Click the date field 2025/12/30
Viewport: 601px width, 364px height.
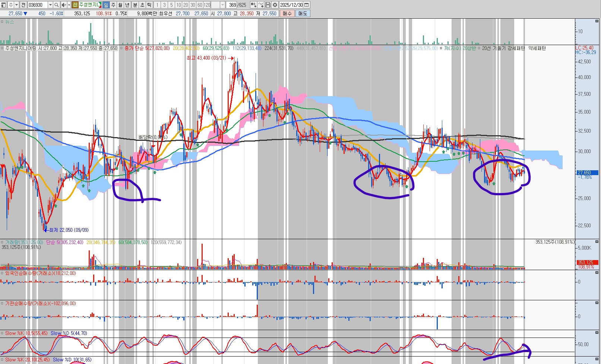click(x=291, y=5)
